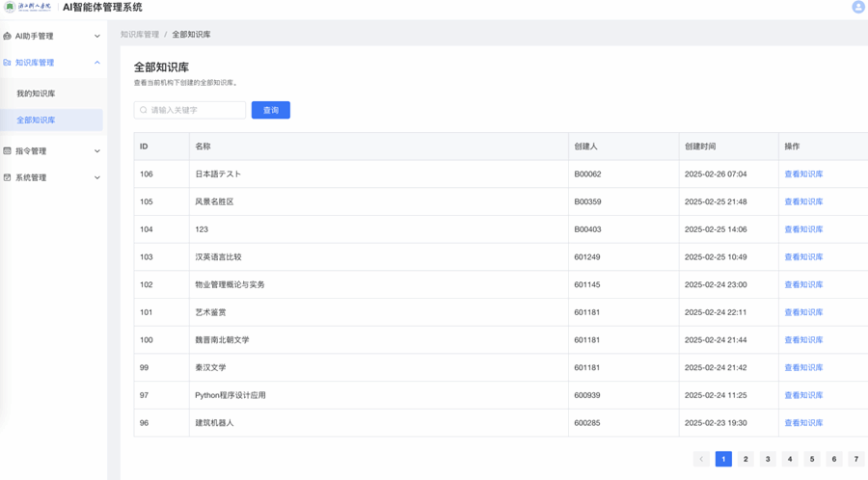Click the user avatar icon in header
The image size is (868, 480).
coord(857,8)
